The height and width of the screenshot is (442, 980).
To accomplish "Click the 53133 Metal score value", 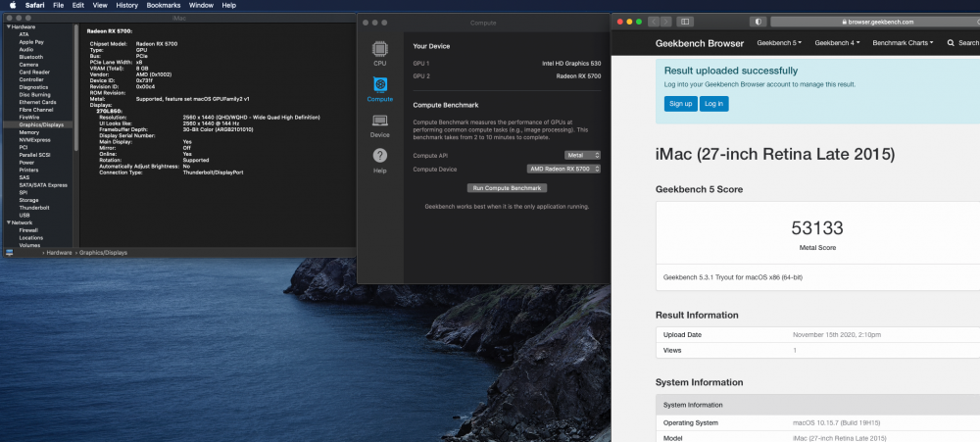I will [x=817, y=228].
